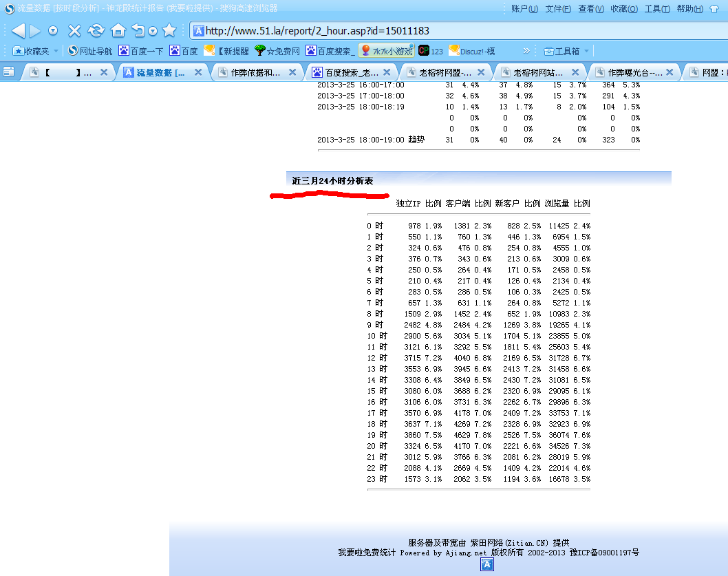Stop loading with the X icon
Image resolution: width=728 pixels, height=576 pixels.
point(74,31)
